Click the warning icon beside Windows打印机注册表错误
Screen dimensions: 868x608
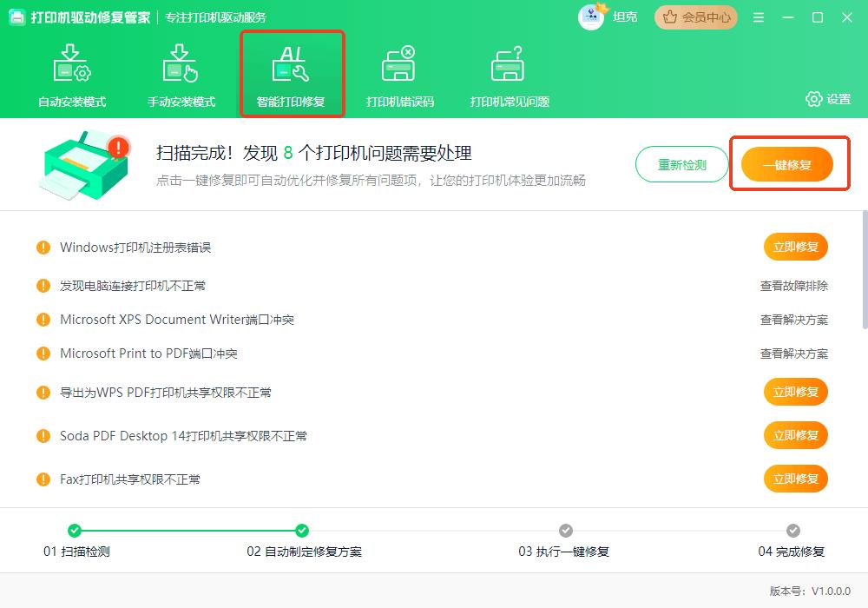tap(44, 246)
